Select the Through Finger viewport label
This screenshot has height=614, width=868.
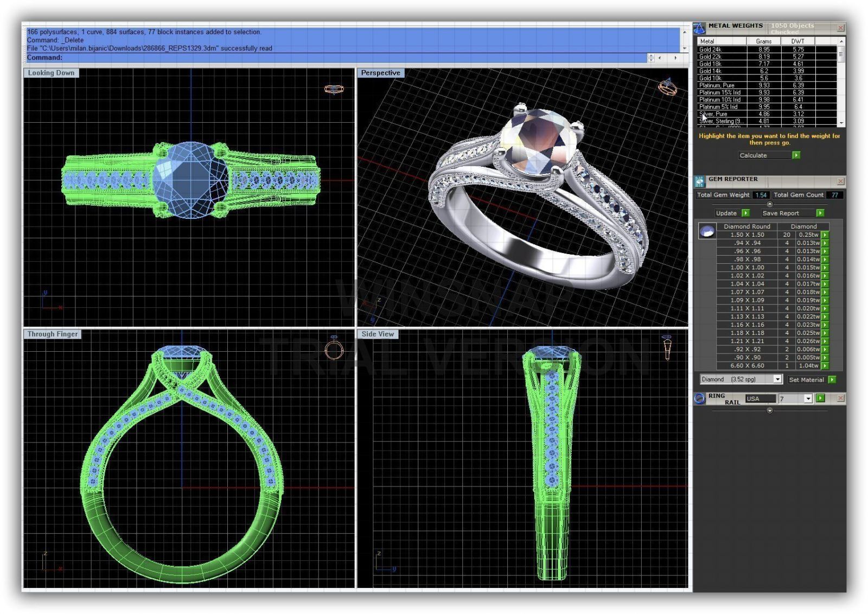click(53, 334)
